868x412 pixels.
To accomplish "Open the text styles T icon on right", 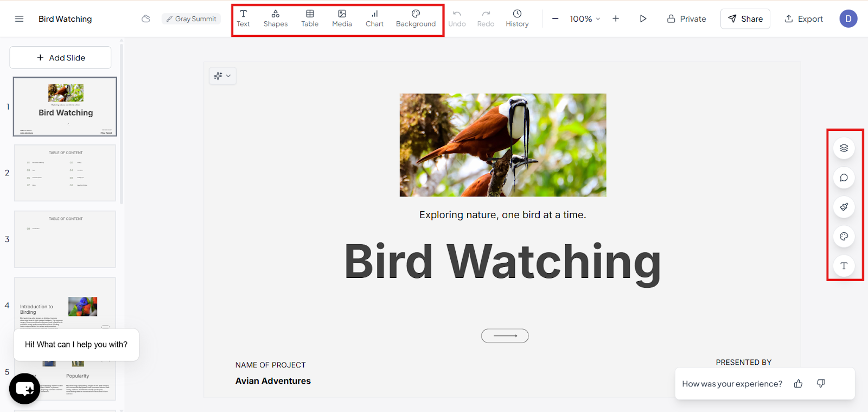I will (844, 266).
